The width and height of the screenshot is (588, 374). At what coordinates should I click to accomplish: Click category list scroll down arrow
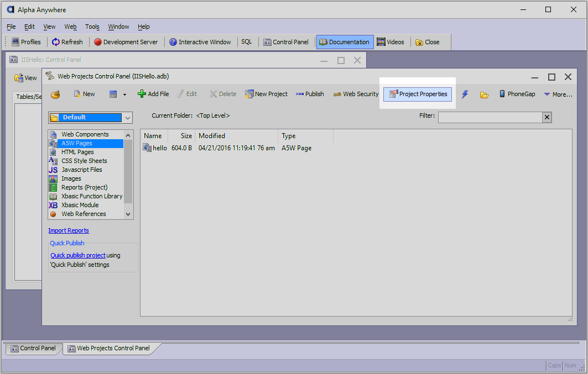pyautogui.click(x=128, y=214)
